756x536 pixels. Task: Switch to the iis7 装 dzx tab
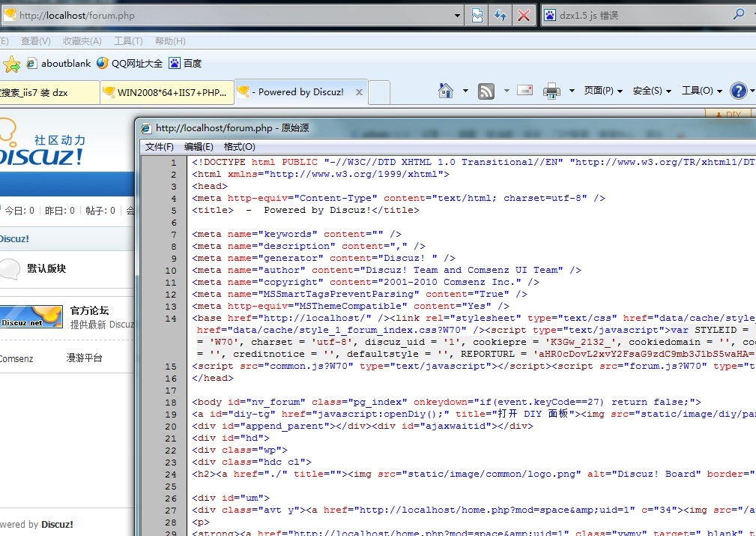(x=49, y=92)
